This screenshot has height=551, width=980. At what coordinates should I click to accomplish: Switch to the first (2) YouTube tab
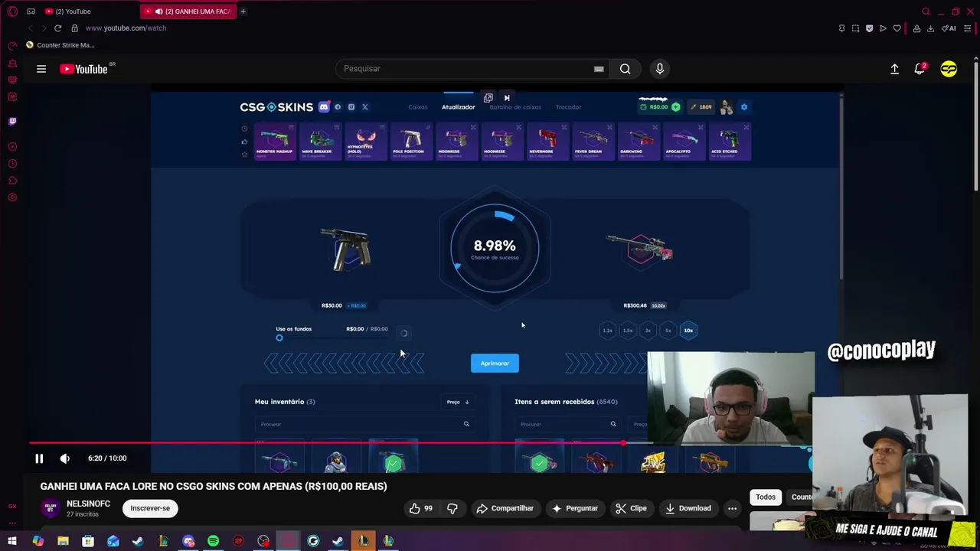(73, 11)
